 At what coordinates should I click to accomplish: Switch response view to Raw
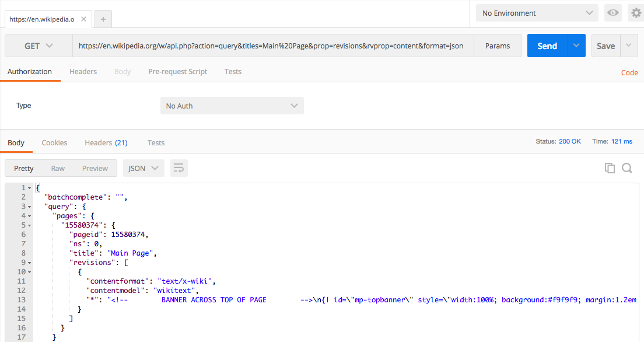coord(58,168)
